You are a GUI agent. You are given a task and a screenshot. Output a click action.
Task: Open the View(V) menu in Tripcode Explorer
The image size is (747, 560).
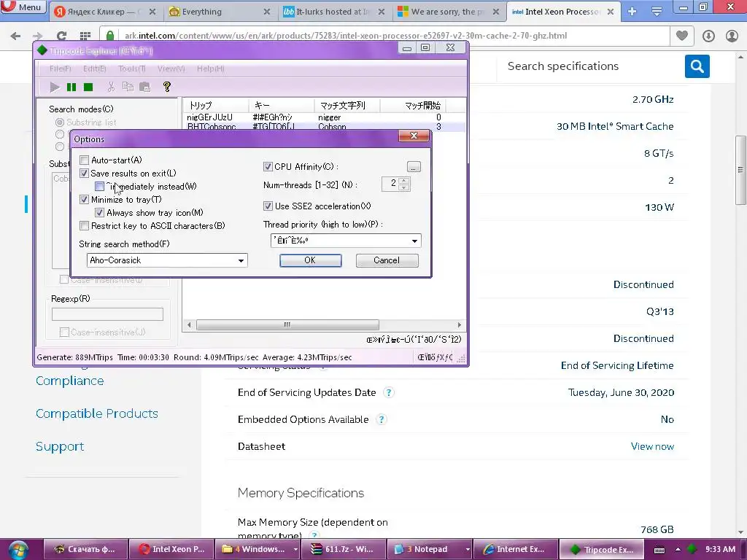(171, 69)
